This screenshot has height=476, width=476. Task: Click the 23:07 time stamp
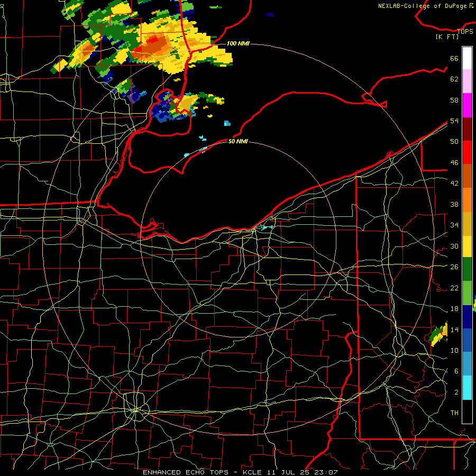pos(326,472)
